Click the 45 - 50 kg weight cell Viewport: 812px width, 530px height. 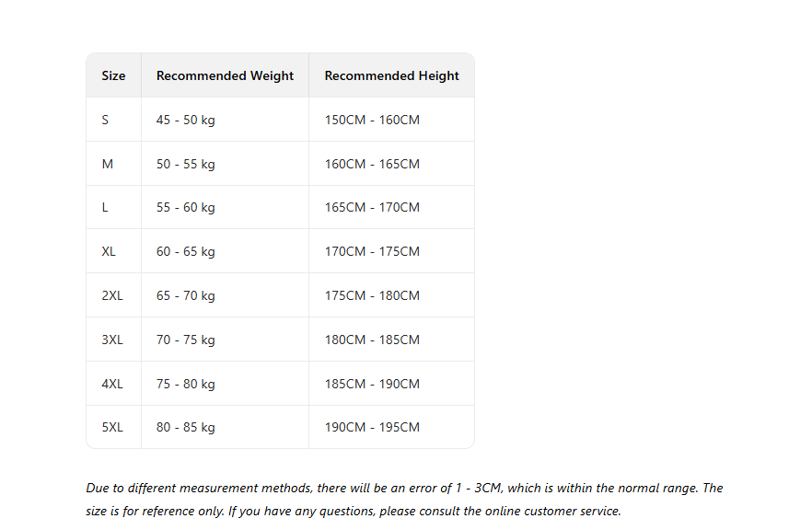click(x=225, y=120)
